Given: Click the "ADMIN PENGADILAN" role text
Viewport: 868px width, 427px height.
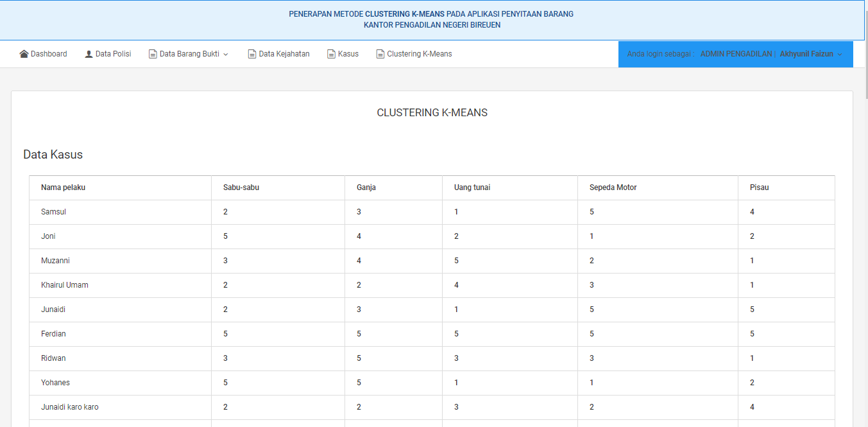Looking at the screenshot, I should (736, 54).
